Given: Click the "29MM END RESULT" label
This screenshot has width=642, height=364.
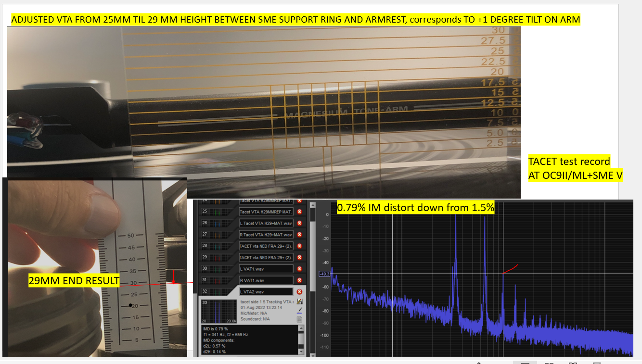Looking at the screenshot, I should coord(74,281).
